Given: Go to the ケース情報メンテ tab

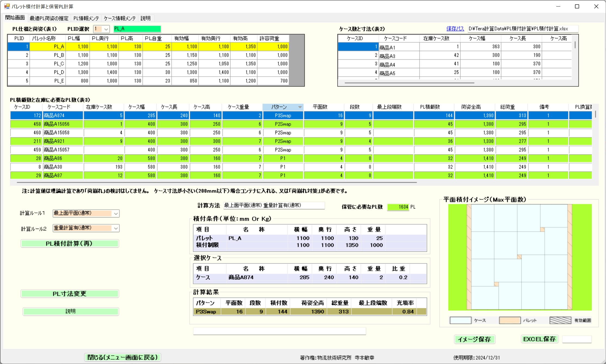Looking at the screenshot, I should (x=120, y=18).
